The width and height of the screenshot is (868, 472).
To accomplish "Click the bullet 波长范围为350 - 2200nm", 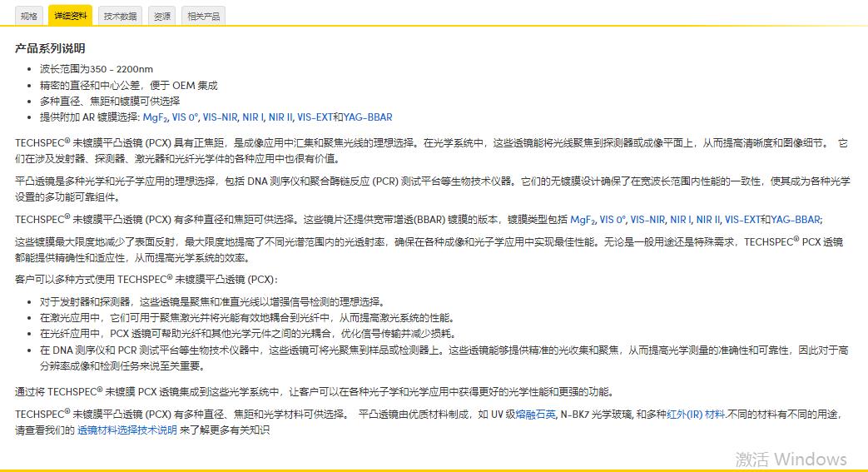I will click(x=97, y=69).
